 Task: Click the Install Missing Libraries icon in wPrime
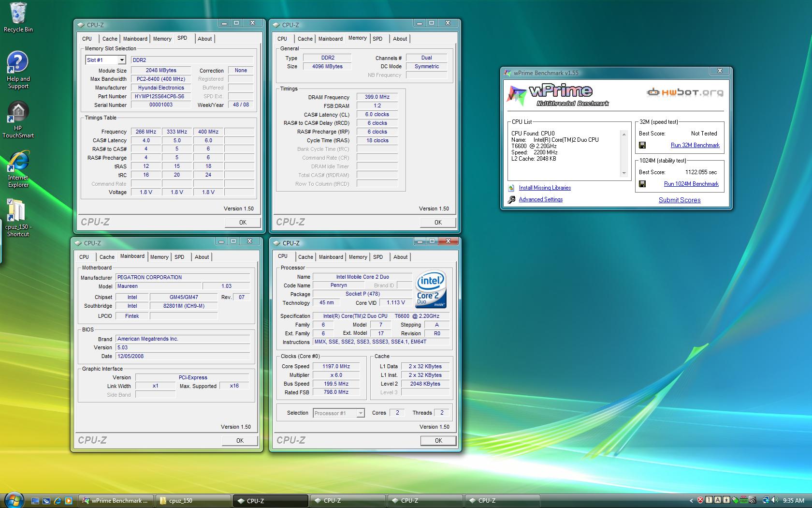click(x=511, y=188)
